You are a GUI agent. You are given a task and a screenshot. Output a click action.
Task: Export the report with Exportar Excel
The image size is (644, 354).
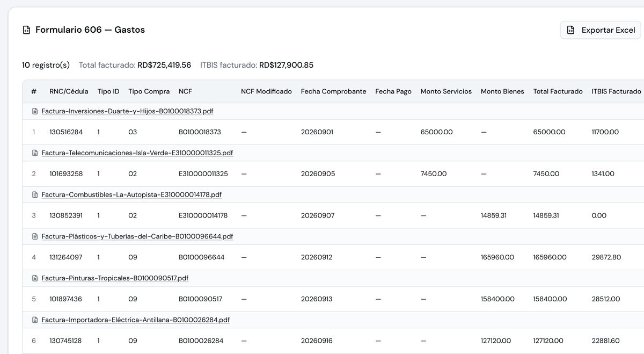coord(601,30)
